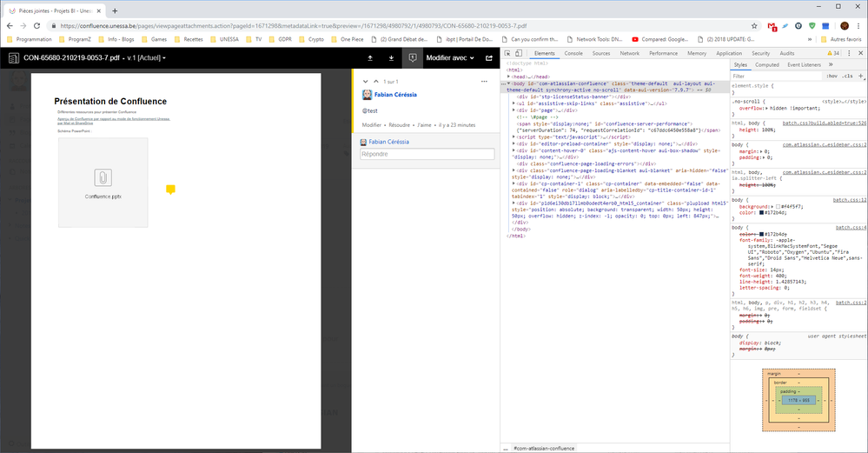
Task: Open the Modifier avec dropdown
Action: [450, 57]
